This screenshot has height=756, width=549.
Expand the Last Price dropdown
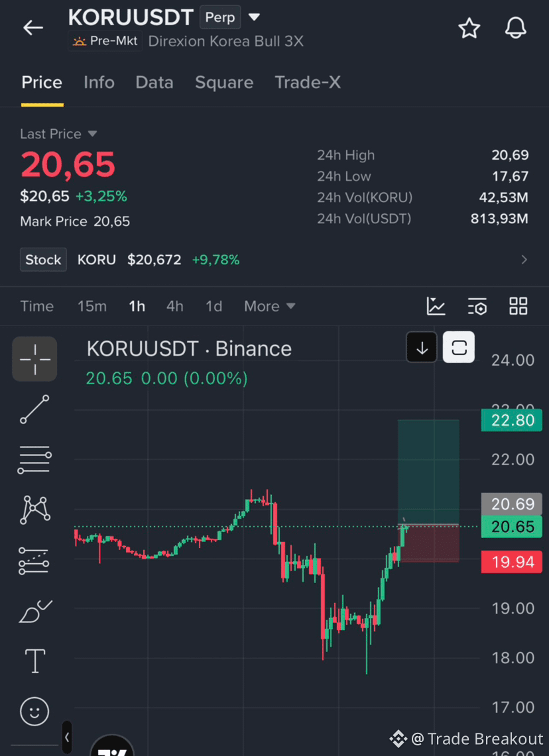click(93, 134)
